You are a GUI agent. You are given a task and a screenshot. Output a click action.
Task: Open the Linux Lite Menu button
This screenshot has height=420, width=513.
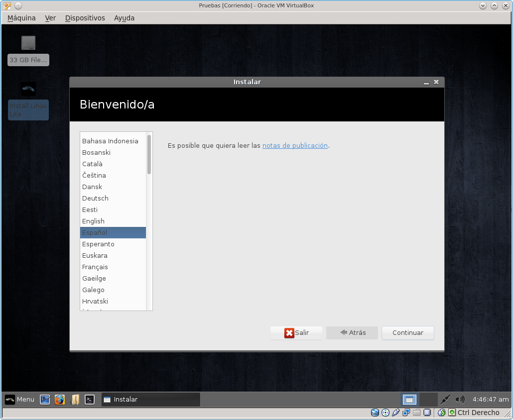pos(20,399)
